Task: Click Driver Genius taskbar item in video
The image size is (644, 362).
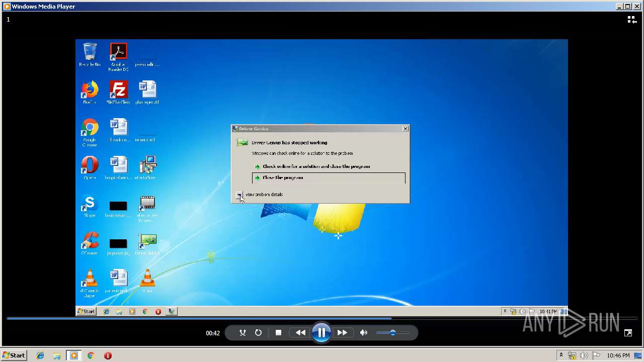Action: (x=172, y=312)
